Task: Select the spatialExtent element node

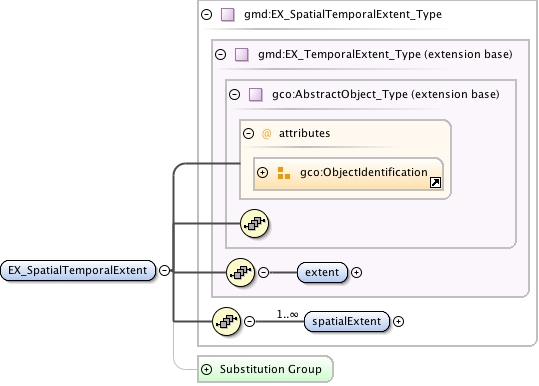Action: pos(347,322)
